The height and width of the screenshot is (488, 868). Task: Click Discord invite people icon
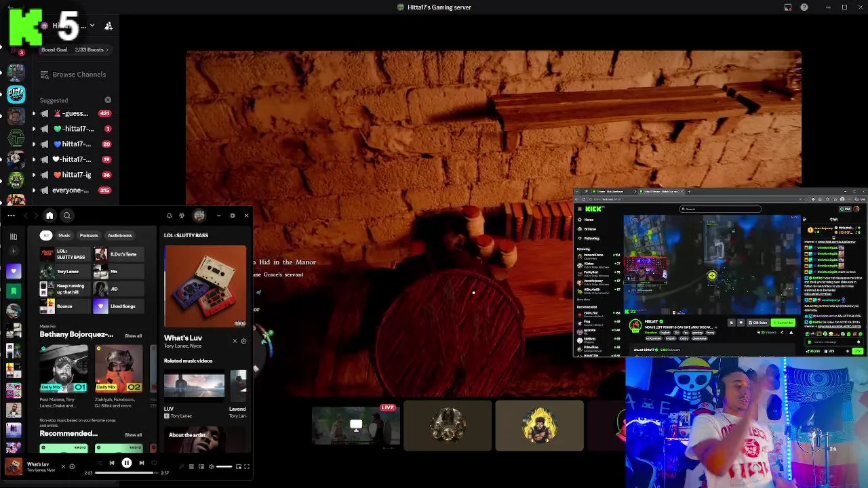coord(108,26)
